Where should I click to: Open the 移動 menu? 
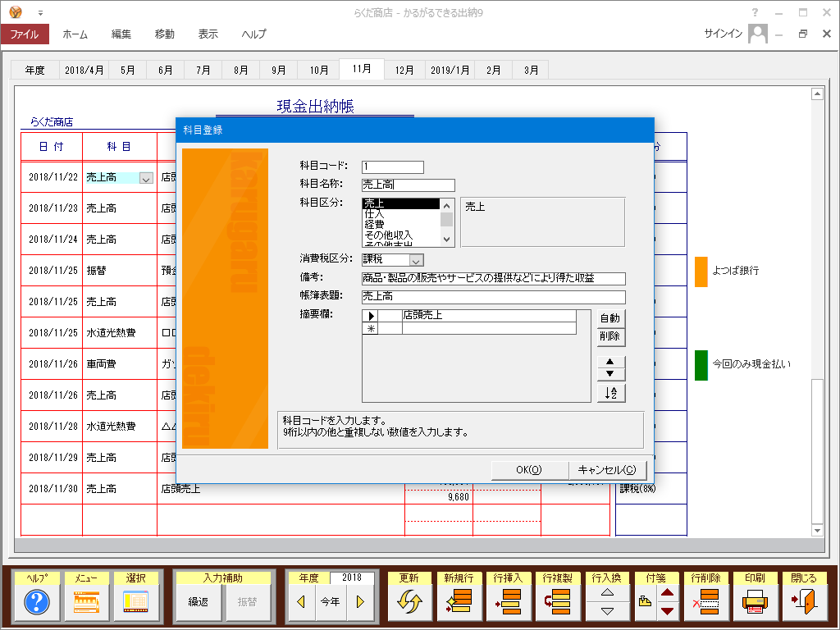pos(164,34)
